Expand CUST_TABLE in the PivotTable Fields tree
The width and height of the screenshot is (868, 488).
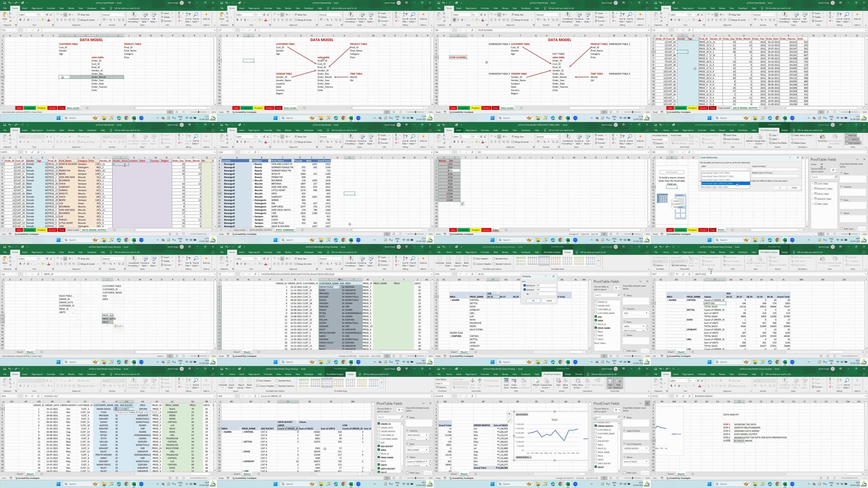(x=813, y=184)
